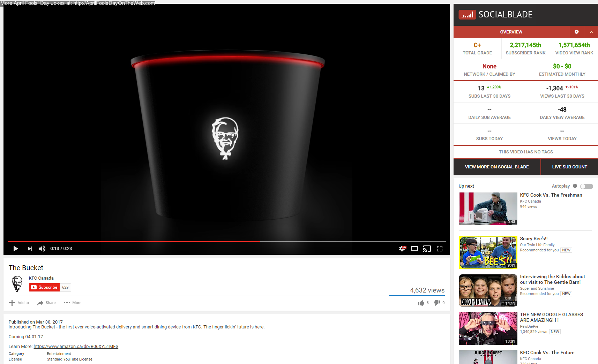598x364 pixels.
Task: Click 'None' network claimed value
Action: tap(489, 67)
